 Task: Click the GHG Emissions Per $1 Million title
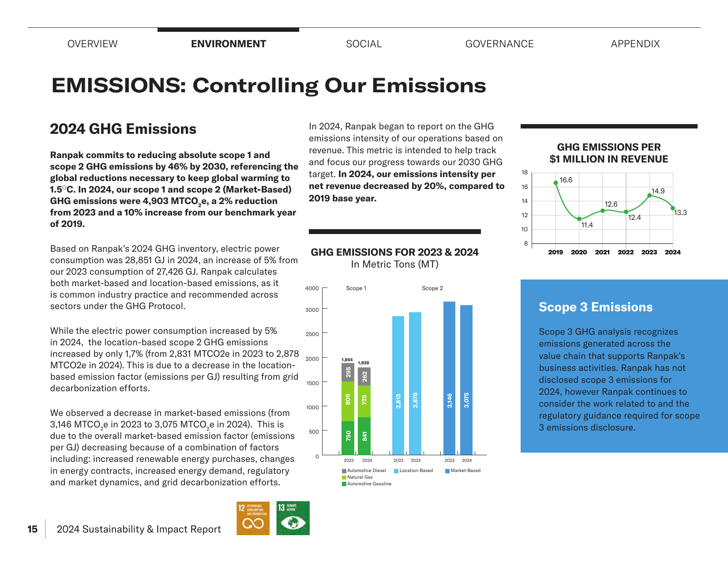[609, 153]
